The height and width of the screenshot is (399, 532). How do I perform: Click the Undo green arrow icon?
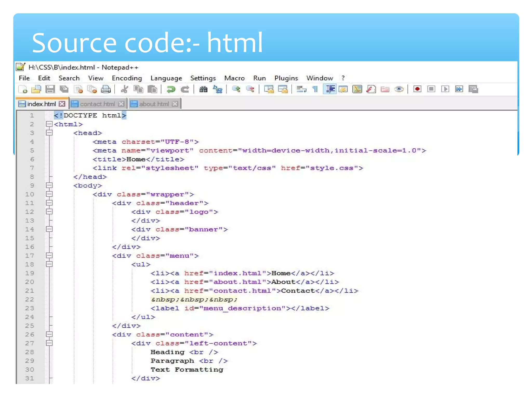tap(171, 89)
